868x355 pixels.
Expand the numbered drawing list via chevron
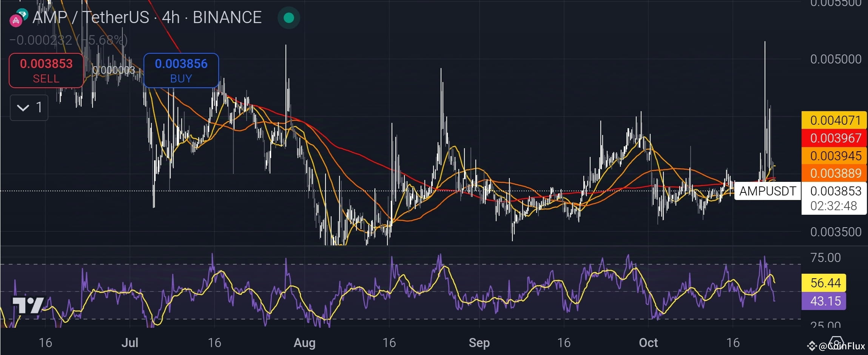tap(23, 107)
